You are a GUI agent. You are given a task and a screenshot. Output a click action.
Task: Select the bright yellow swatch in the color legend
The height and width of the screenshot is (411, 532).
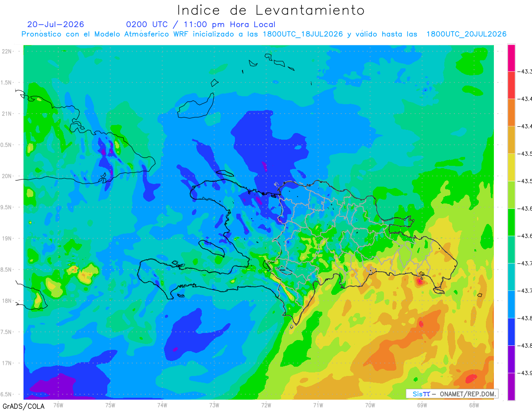click(511, 167)
